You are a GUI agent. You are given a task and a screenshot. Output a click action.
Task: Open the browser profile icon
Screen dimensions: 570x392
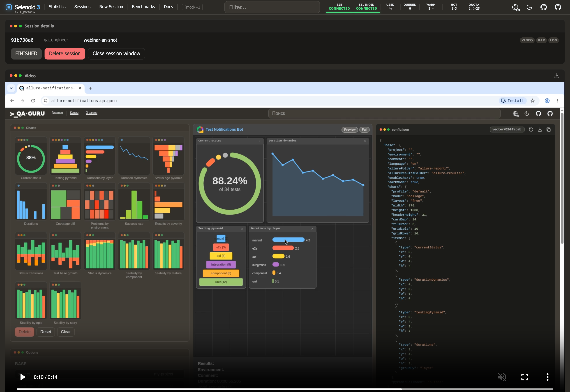547,101
